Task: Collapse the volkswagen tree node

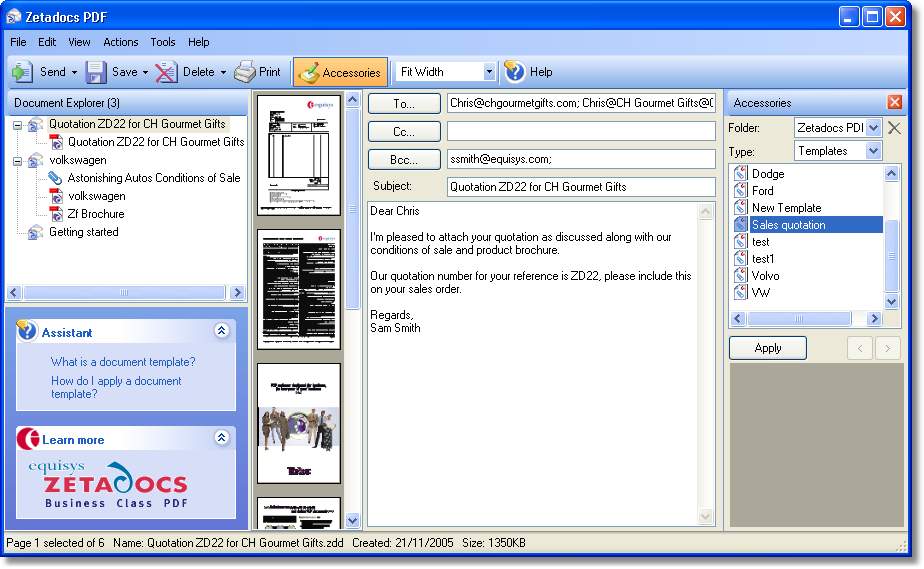Action: [18, 161]
